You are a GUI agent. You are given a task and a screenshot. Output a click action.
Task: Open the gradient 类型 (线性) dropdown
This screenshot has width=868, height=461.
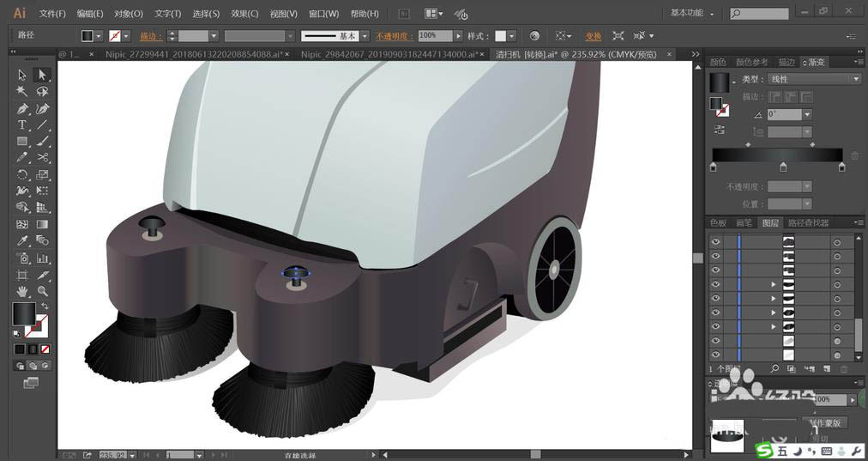[814, 79]
